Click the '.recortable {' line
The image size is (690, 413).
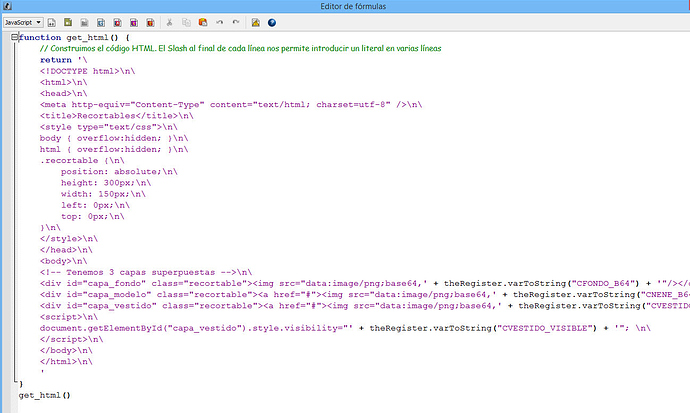(x=82, y=161)
